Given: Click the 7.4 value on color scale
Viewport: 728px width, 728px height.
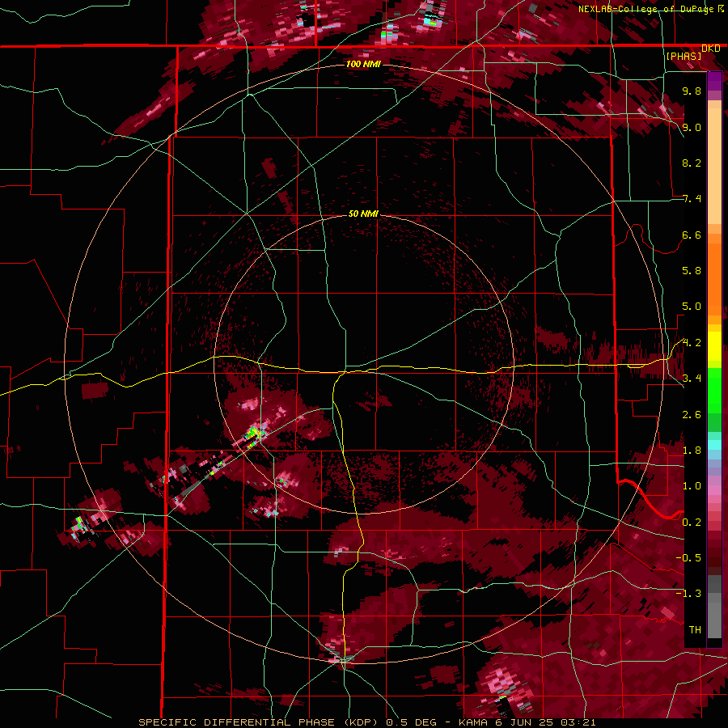Looking at the screenshot, I should point(692,199).
